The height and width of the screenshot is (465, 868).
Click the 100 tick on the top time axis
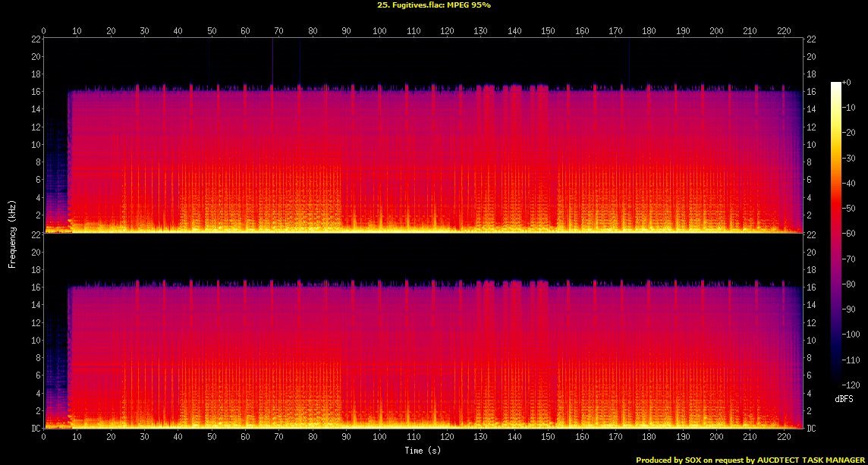379,31
